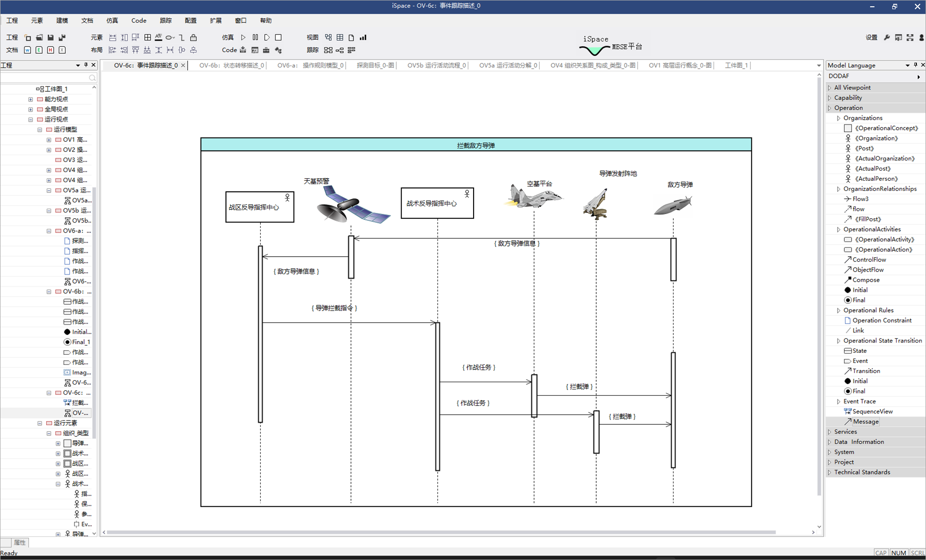Open the Model Language panel menu arrow
Screen dimensions: 926x560
(x=908, y=65)
